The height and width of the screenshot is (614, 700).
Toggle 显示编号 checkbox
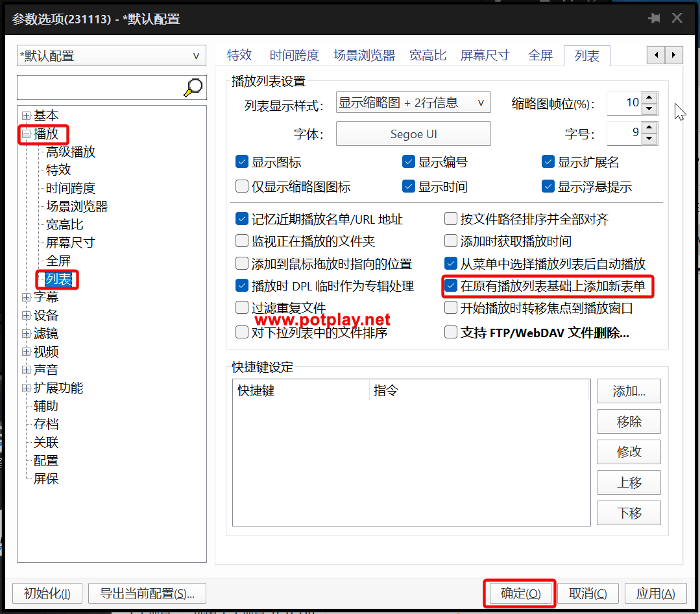[x=409, y=161]
